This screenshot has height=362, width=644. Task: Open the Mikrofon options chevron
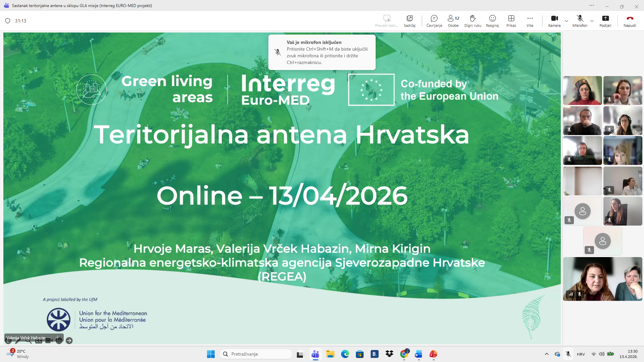[592, 21]
